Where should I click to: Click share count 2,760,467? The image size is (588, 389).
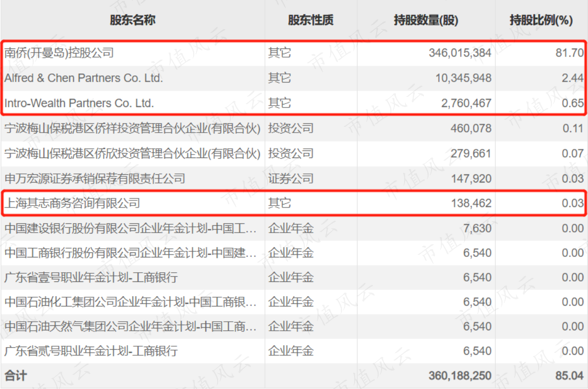[x=466, y=103]
